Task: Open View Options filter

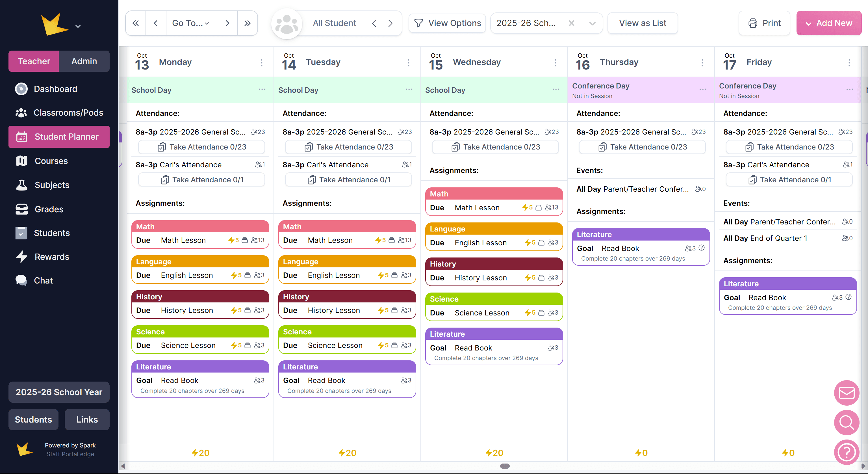Action: (x=447, y=23)
